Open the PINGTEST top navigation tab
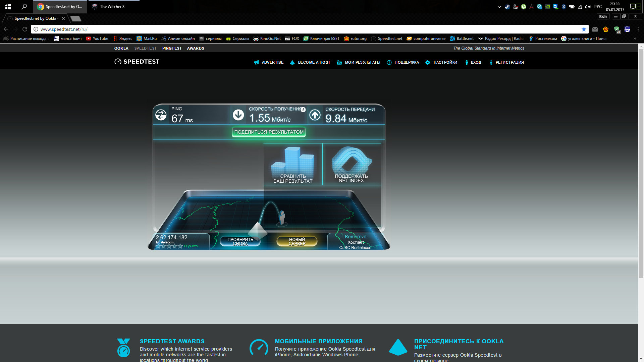This screenshot has height=362, width=644. pos(172,48)
